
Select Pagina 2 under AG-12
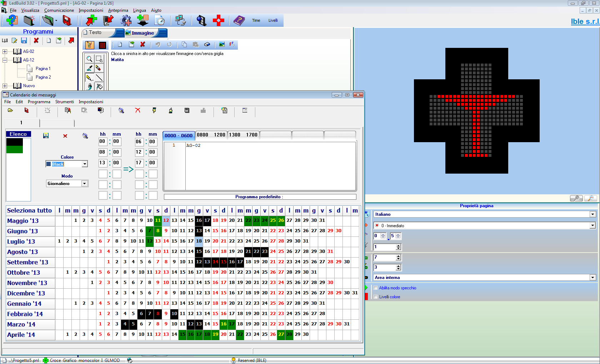(x=43, y=77)
